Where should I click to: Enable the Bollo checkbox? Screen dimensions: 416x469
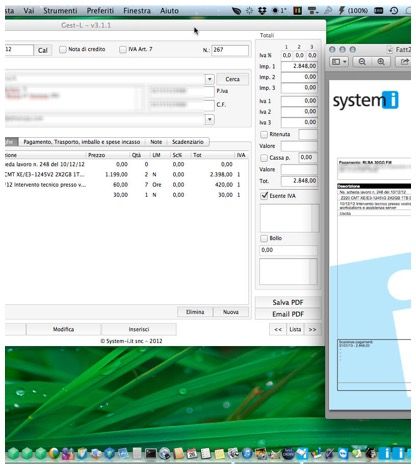(264, 238)
